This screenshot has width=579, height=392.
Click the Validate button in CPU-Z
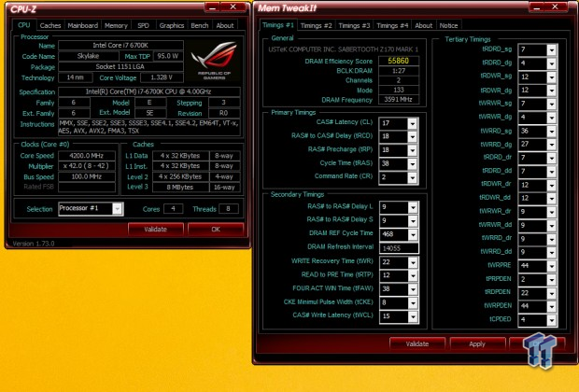155,230
